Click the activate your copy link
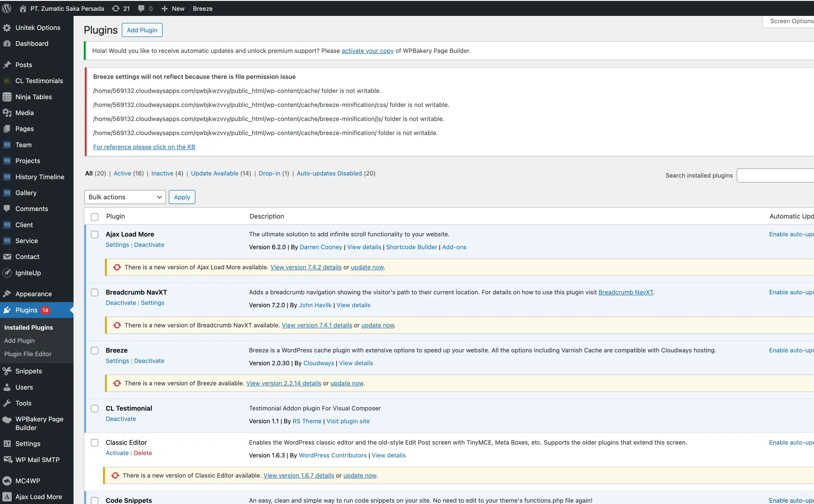Viewport: 814px width, 504px height. 368,51
